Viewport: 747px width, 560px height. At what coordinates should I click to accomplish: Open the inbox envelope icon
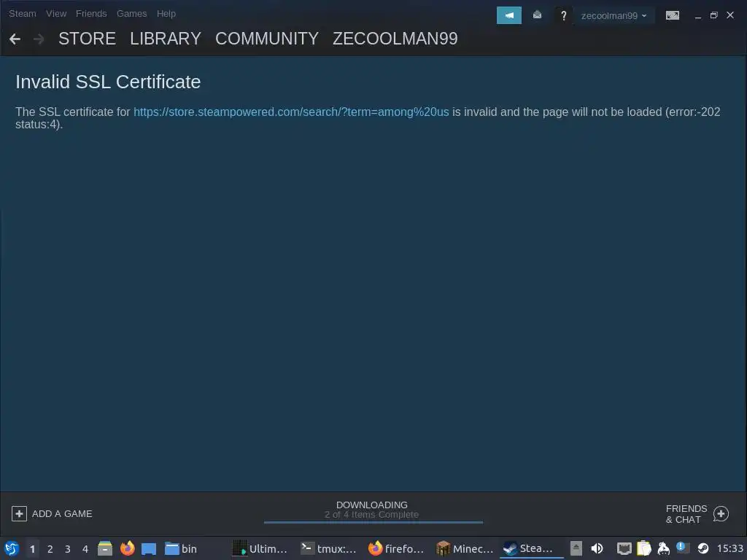(x=537, y=15)
